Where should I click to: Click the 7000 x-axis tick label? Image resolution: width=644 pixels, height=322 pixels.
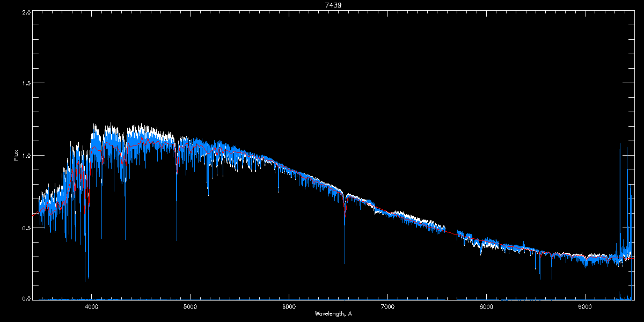pyautogui.click(x=387, y=307)
